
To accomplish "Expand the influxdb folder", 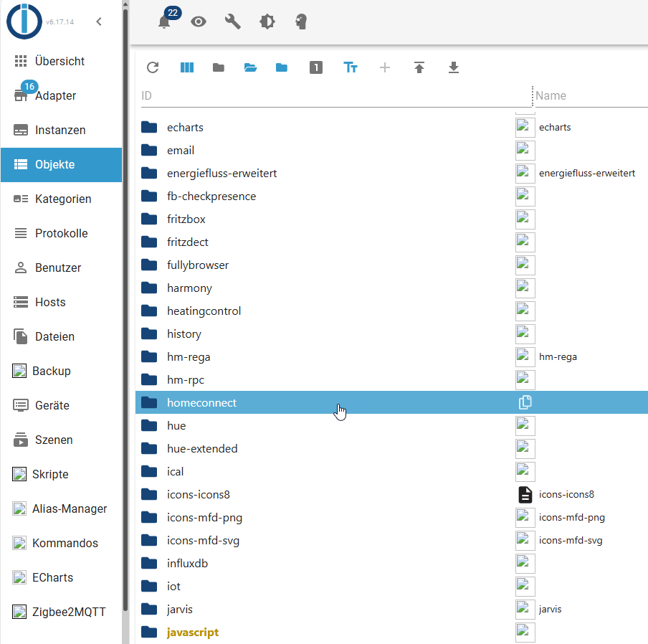I will (x=149, y=564).
